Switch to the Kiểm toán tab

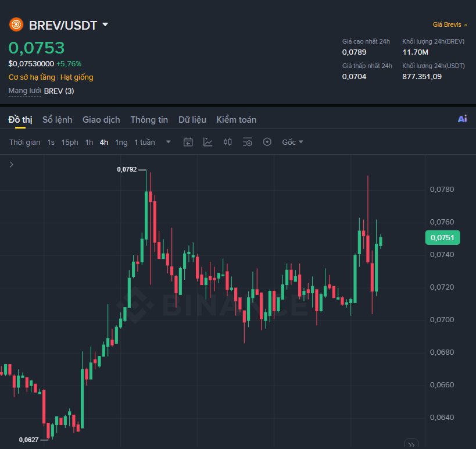(237, 120)
